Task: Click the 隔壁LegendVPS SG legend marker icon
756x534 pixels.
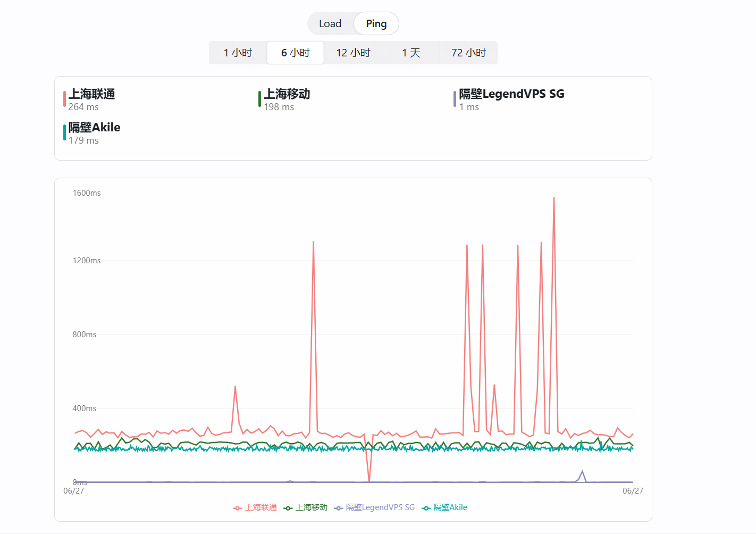Action: point(338,508)
